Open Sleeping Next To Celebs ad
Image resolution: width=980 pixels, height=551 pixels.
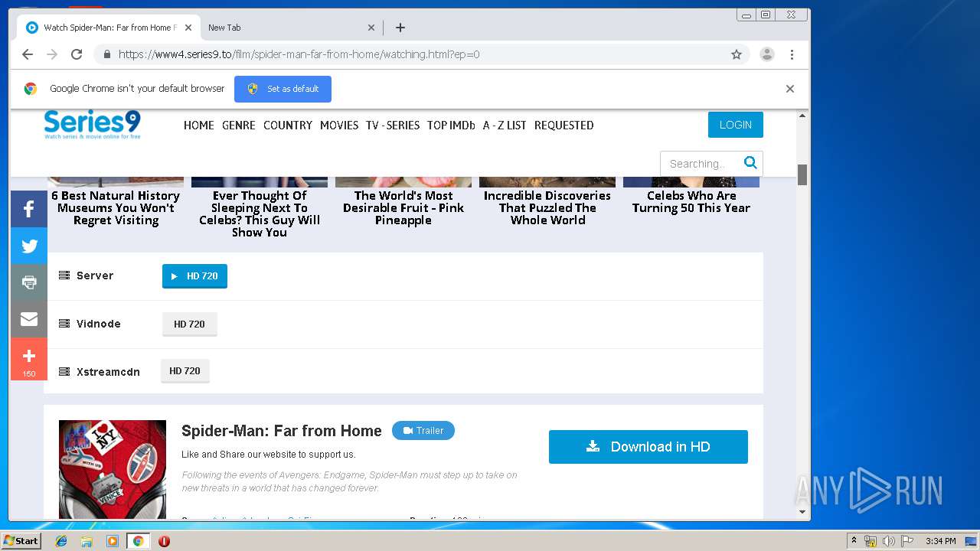pos(260,214)
